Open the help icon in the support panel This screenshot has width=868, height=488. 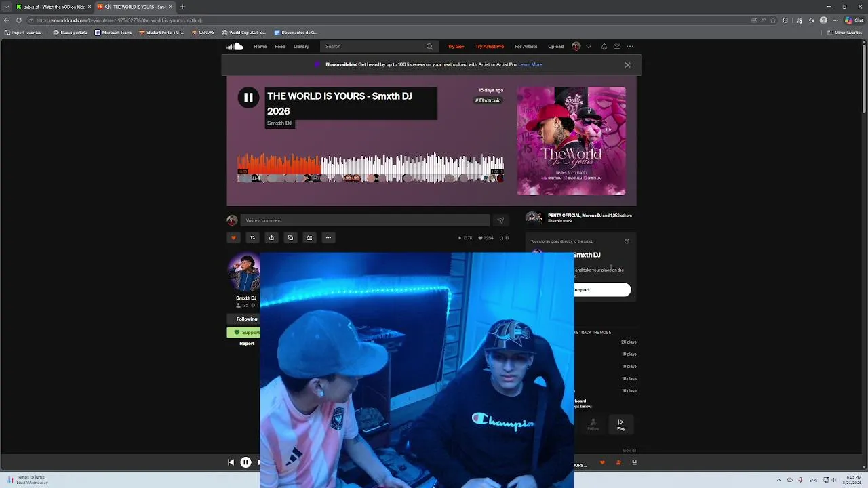pyautogui.click(x=627, y=241)
